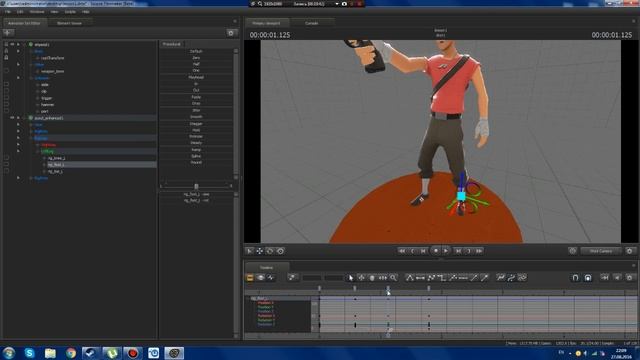Click the procedural preset strength slider handle
This screenshot has width=640, height=360.
(196, 186)
